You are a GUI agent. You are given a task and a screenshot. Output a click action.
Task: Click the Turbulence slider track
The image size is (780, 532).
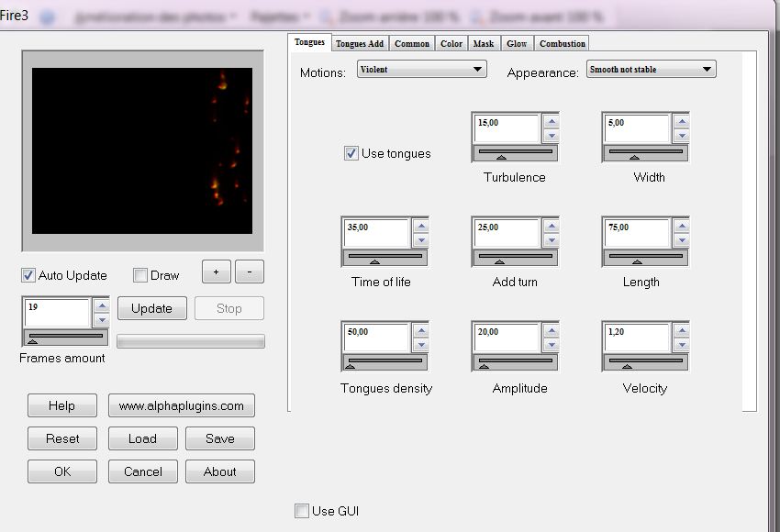click(515, 153)
